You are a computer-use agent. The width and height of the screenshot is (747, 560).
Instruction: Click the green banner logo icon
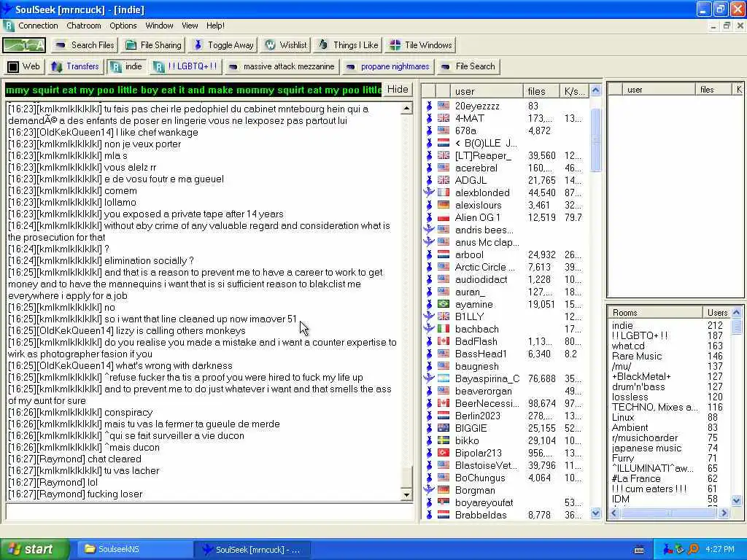point(24,45)
